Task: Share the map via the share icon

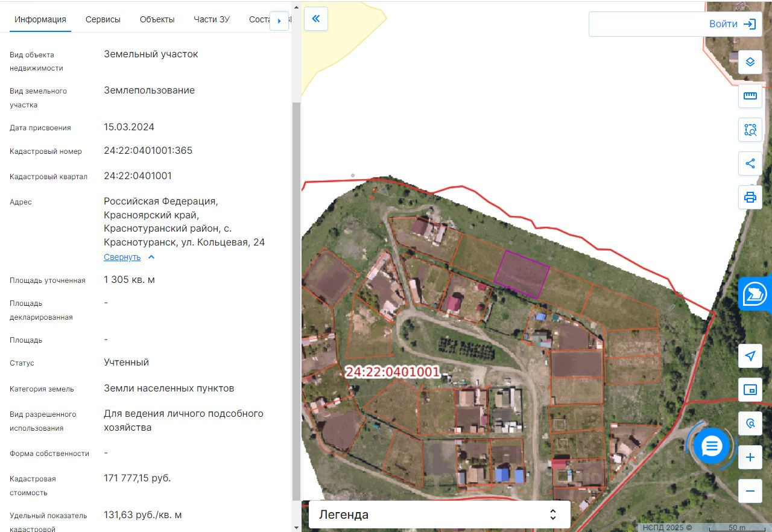Action: point(750,163)
